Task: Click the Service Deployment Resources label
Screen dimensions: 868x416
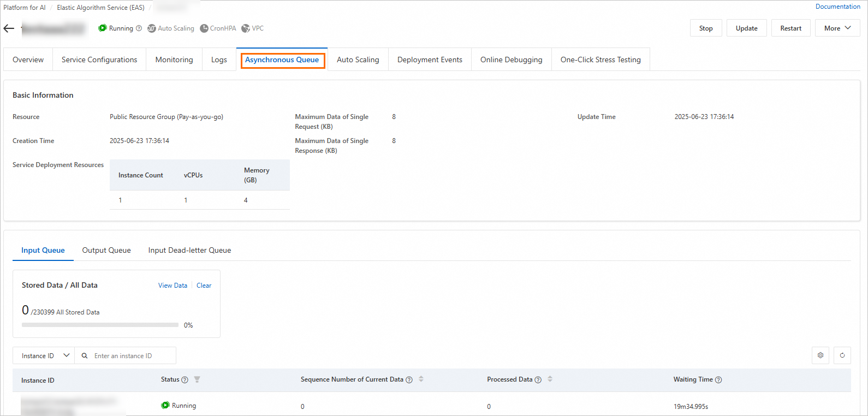Action: coord(58,165)
